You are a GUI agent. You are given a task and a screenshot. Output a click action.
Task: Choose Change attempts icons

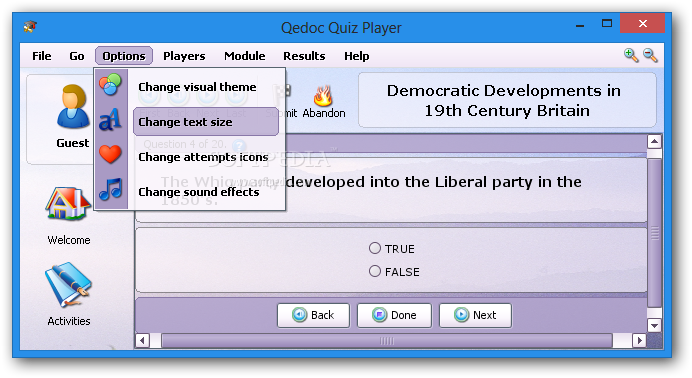coord(203,157)
